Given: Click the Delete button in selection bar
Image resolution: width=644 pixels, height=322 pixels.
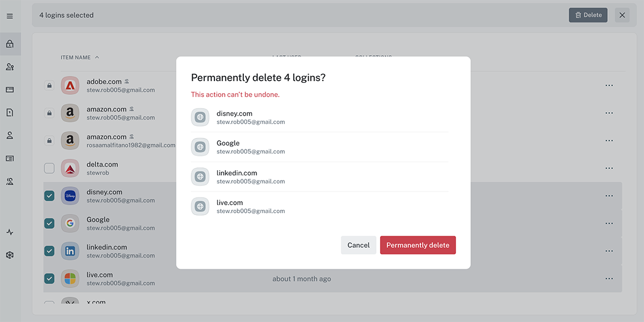Looking at the screenshot, I should 588,15.
